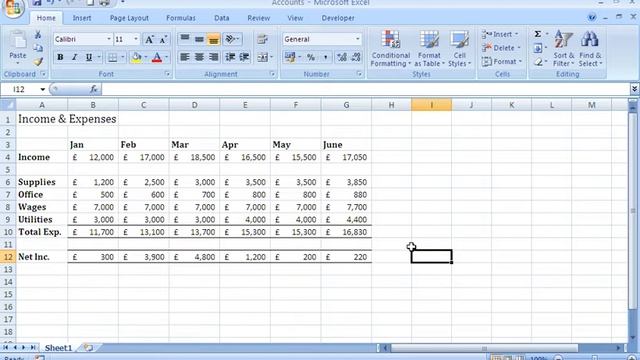Open the Developer ribbon tab
The width and height of the screenshot is (640, 360).
338,18
